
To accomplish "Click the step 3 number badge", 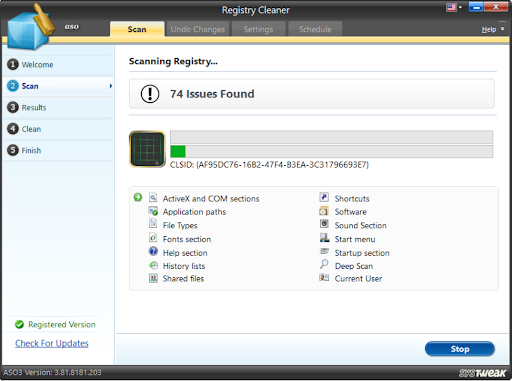I will click(13, 107).
